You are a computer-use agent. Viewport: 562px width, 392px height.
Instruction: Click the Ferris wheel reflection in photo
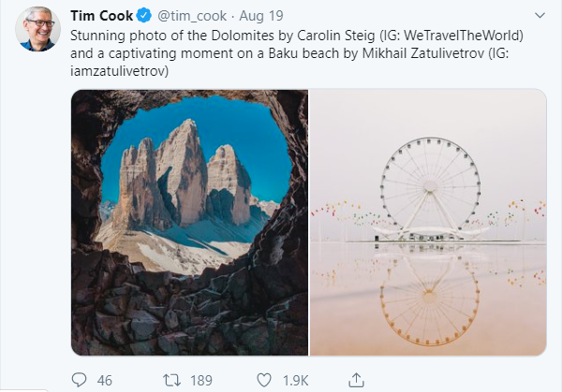coord(429,302)
